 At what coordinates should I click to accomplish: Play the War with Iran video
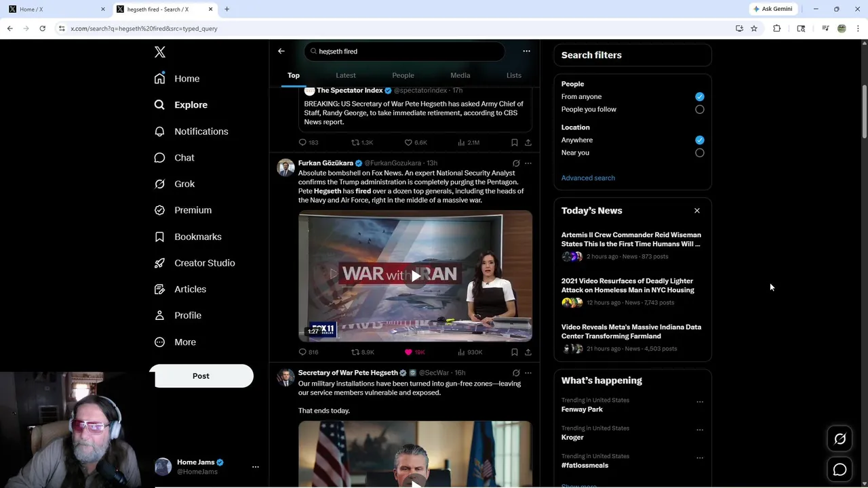pyautogui.click(x=415, y=276)
